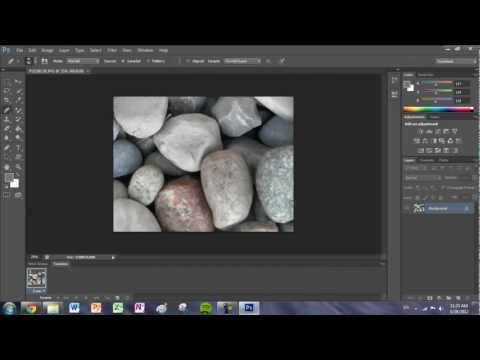Select the Eyedropper tool
This screenshot has width=480, height=360.
(18, 100)
